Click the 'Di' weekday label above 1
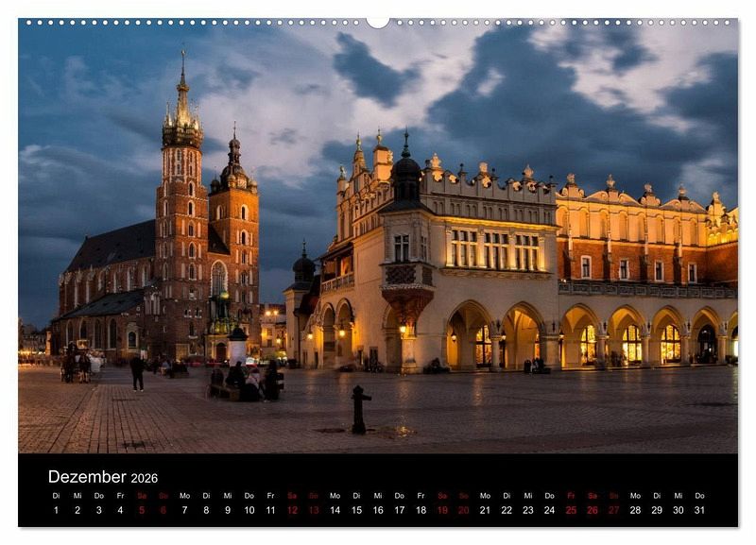 pos(56,495)
